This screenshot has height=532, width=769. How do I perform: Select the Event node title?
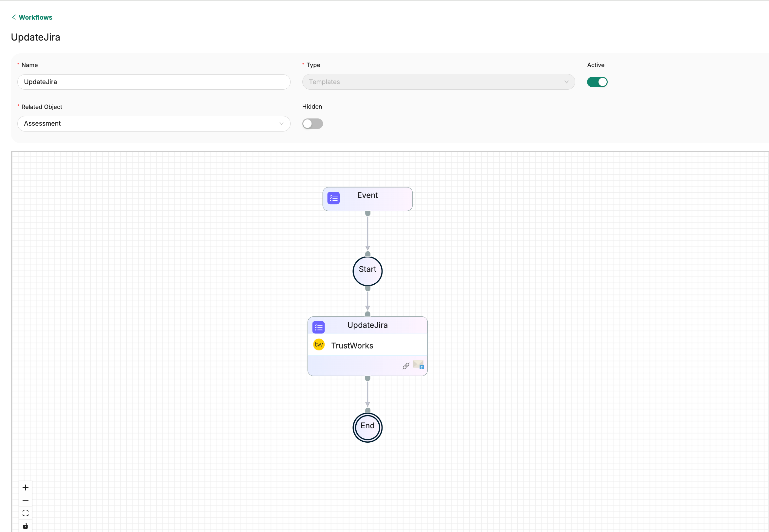[x=367, y=195]
